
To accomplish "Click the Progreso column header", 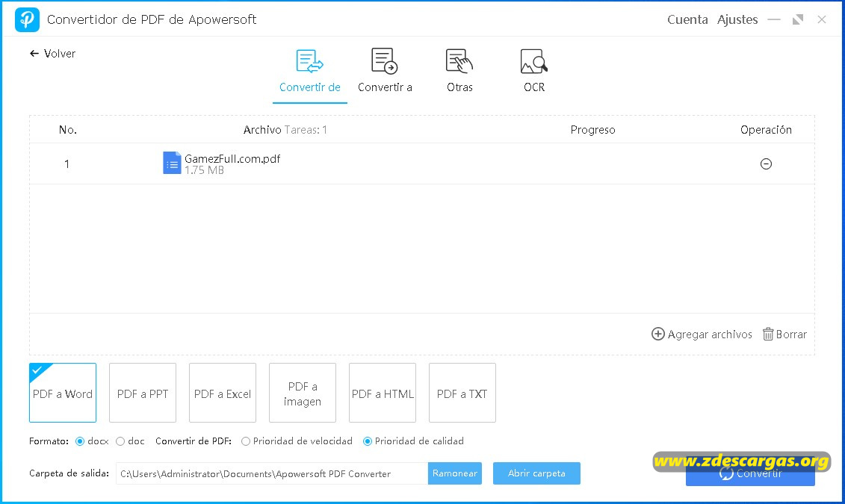I will [x=592, y=130].
